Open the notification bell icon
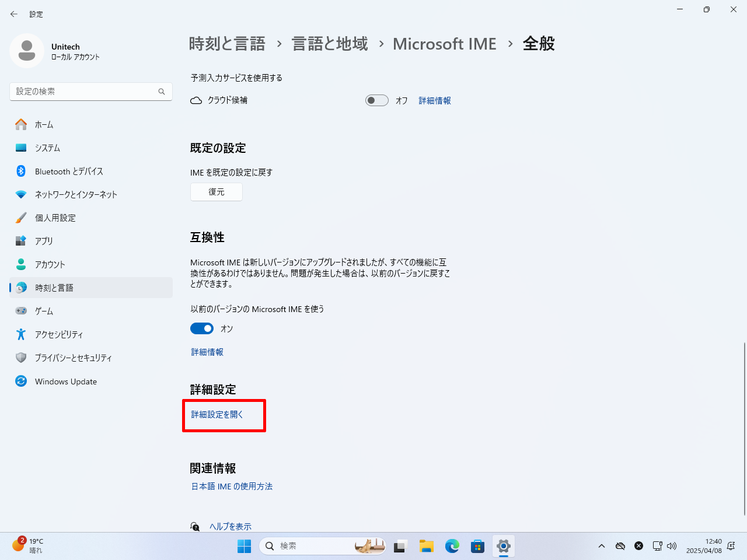 [731, 546]
